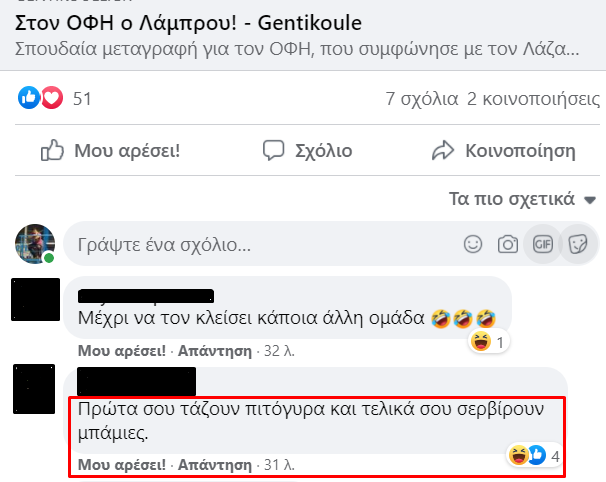Open the 2 κοινοποιήσεις shares link
Screen dimensions: 606x482
(x=533, y=99)
